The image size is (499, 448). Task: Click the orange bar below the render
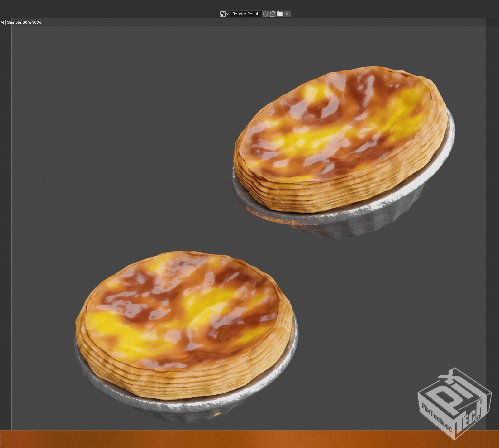pyautogui.click(x=249, y=439)
